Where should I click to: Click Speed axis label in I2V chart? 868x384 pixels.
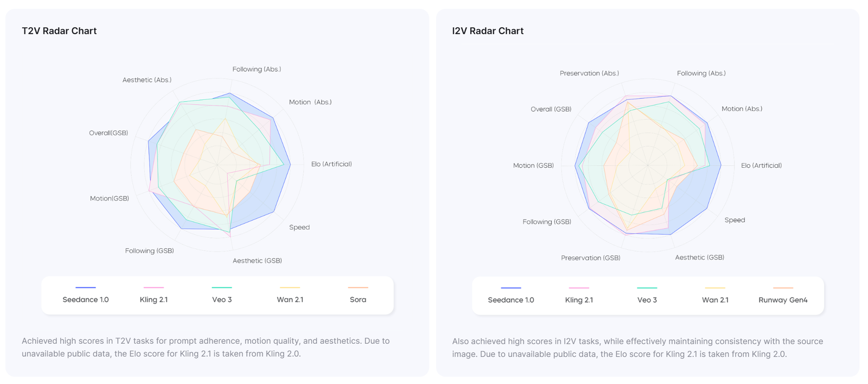click(735, 220)
